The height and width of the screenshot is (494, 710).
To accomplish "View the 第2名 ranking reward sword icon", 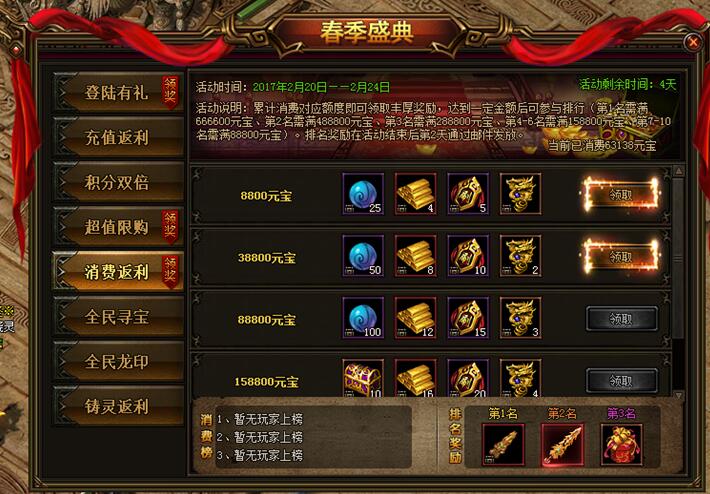I will pyautogui.click(x=562, y=445).
